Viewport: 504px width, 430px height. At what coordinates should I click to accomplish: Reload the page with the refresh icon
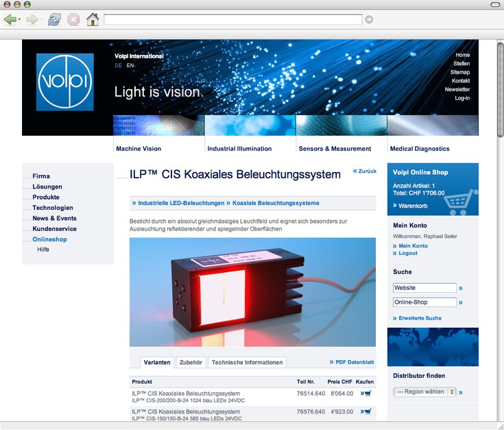(x=54, y=20)
